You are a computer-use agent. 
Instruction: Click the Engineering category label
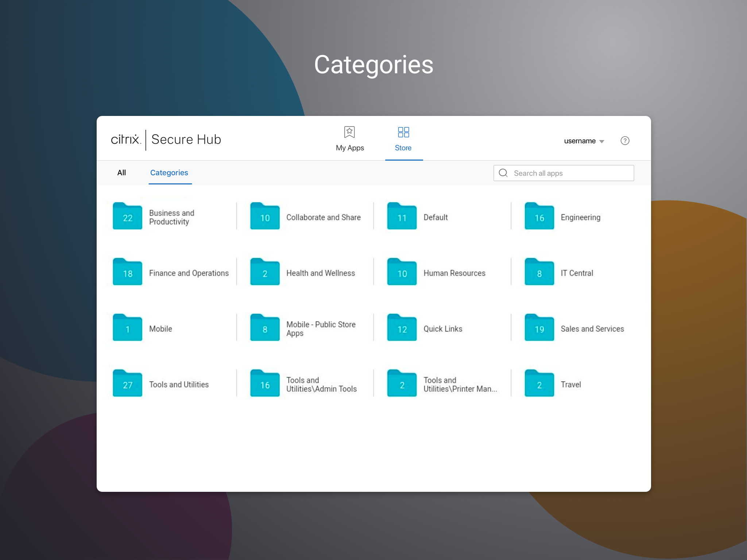[581, 218]
